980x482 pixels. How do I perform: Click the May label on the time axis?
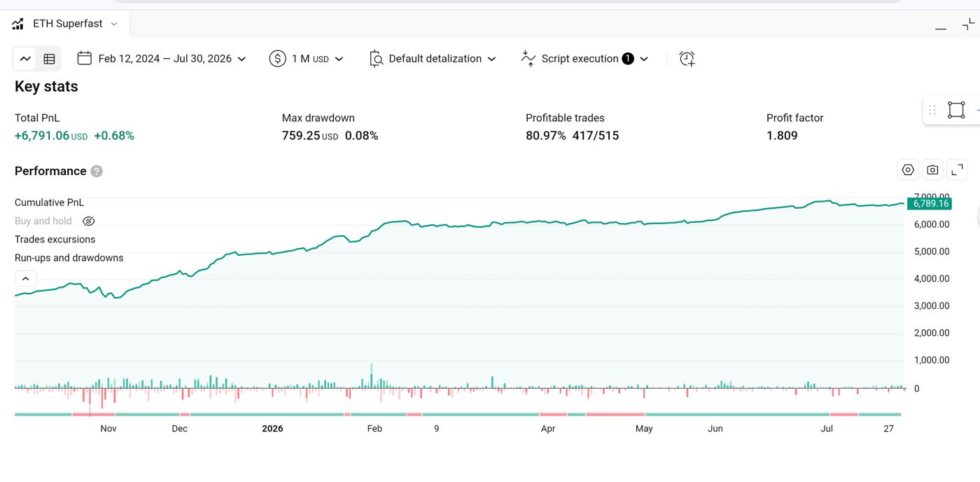point(644,429)
